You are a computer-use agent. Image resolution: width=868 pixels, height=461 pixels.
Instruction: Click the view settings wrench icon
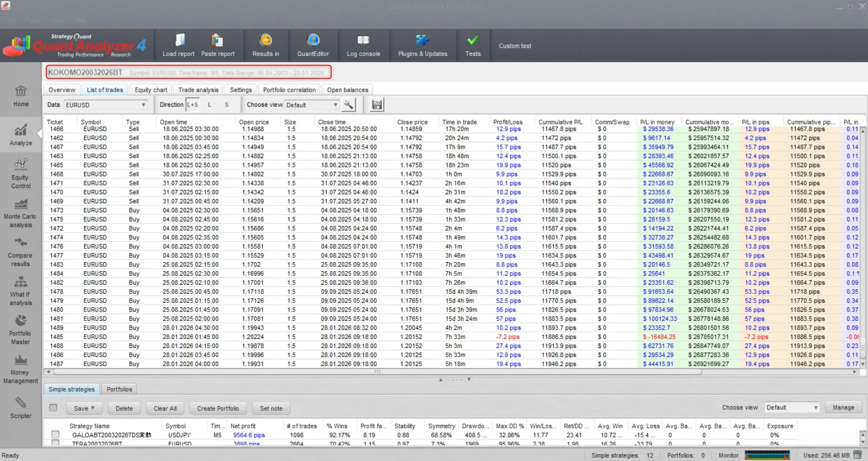pos(348,105)
